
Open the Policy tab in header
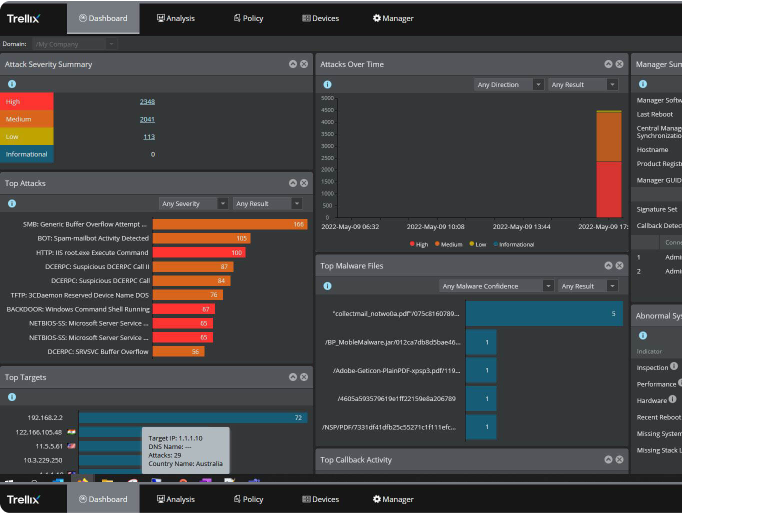coord(249,18)
